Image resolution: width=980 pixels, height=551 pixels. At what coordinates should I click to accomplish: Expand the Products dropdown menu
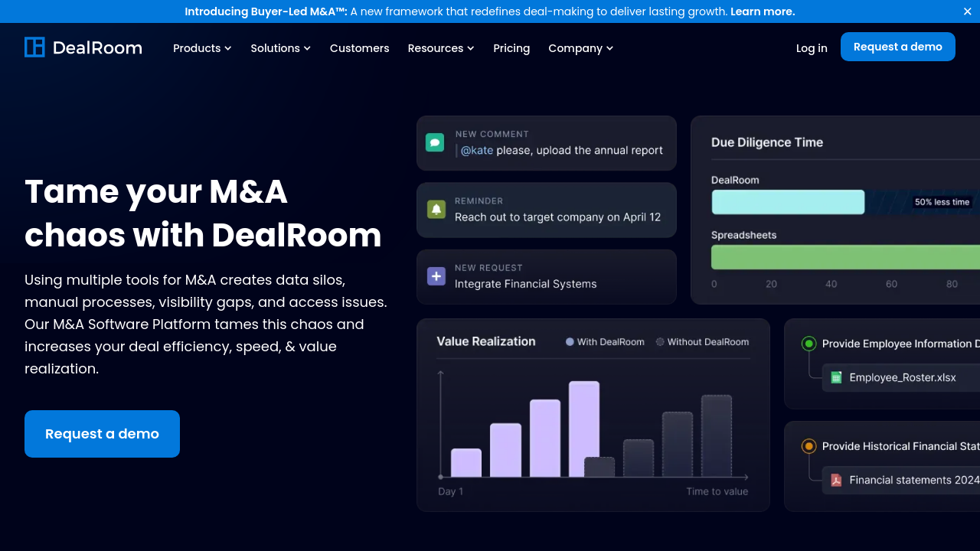pyautogui.click(x=202, y=48)
